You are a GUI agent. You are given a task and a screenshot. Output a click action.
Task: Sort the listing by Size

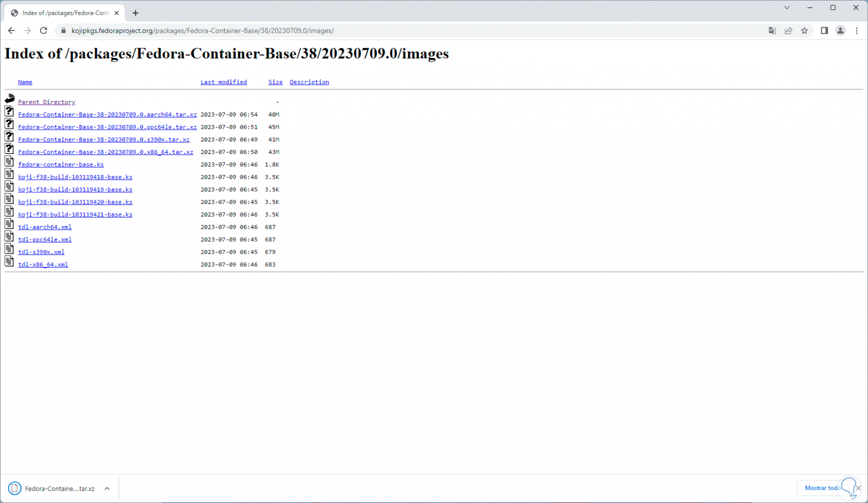[x=275, y=82]
